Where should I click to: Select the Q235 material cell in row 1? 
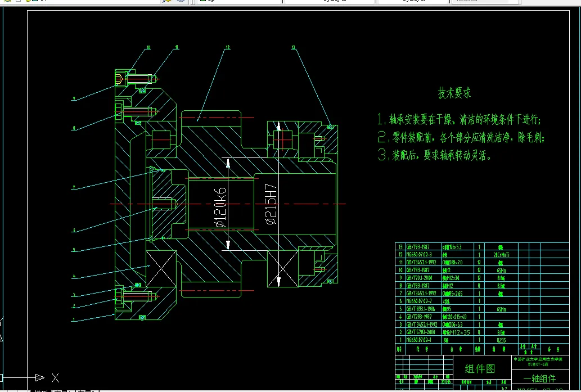(x=501, y=340)
